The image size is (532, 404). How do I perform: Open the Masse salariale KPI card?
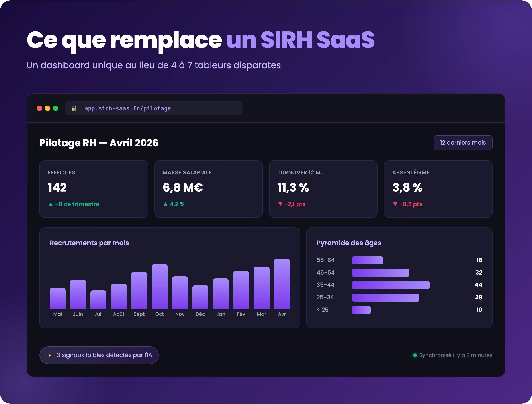(208, 189)
